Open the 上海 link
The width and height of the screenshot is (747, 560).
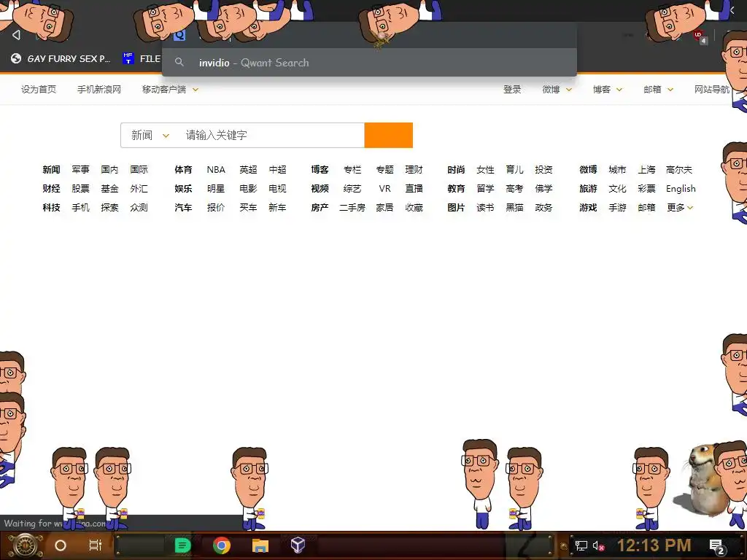coord(646,169)
